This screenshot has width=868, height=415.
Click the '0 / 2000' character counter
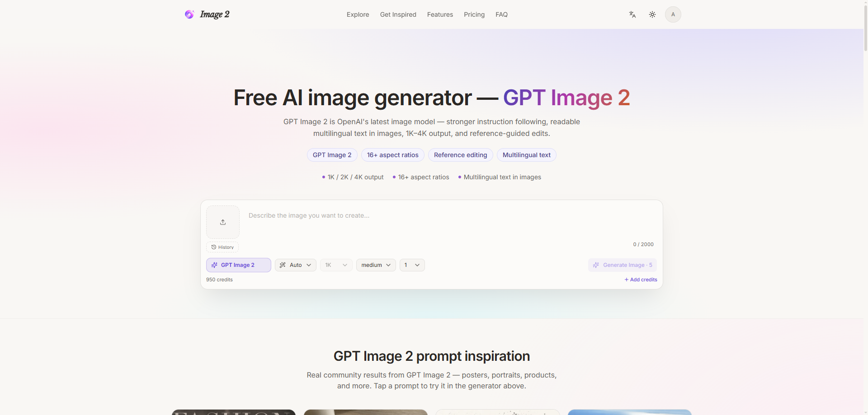pos(643,244)
